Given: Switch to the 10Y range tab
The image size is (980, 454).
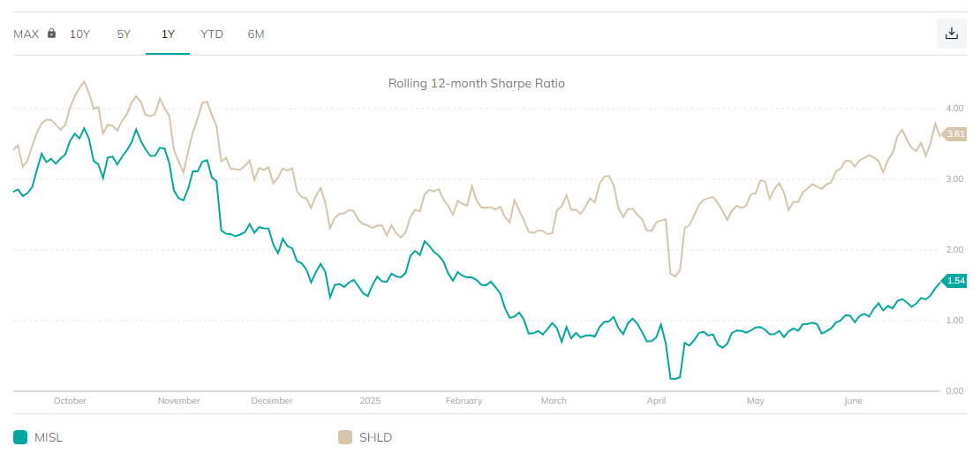Looking at the screenshot, I should point(79,34).
